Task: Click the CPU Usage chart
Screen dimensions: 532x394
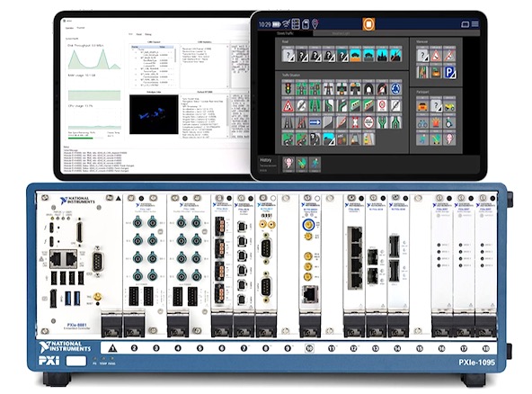Action: pyautogui.click(x=94, y=119)
